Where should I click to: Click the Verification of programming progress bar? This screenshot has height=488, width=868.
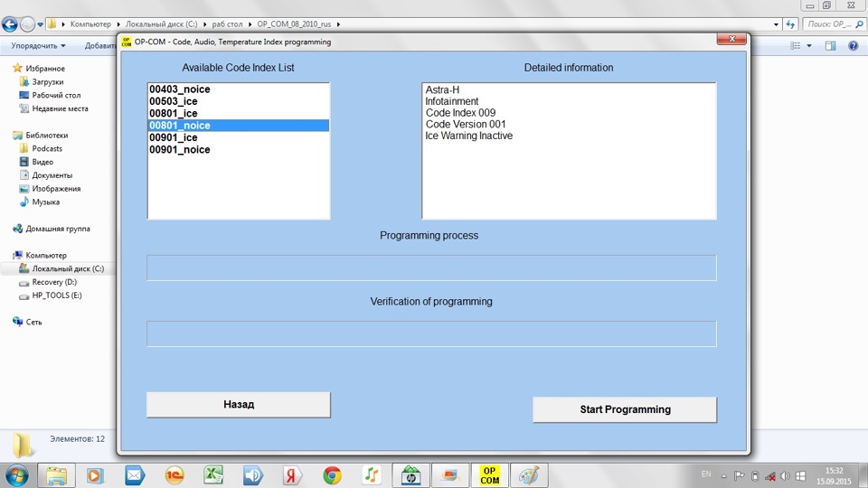coord(431,333)
